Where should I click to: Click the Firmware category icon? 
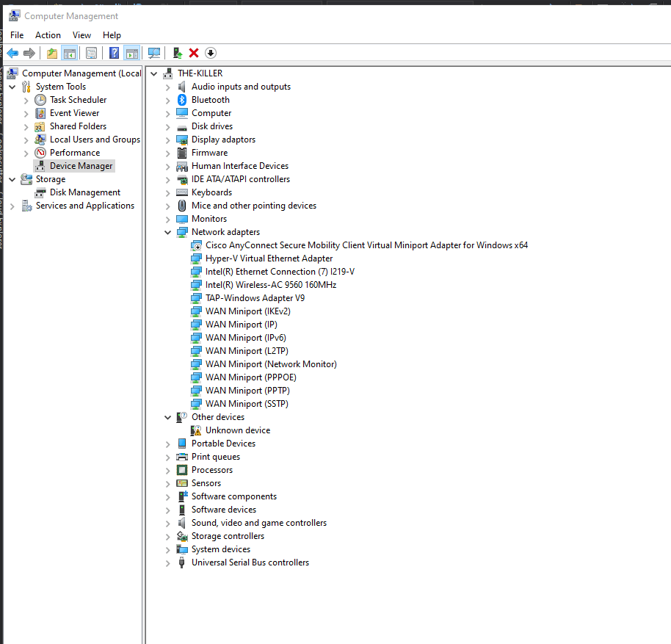coord(182,153)
